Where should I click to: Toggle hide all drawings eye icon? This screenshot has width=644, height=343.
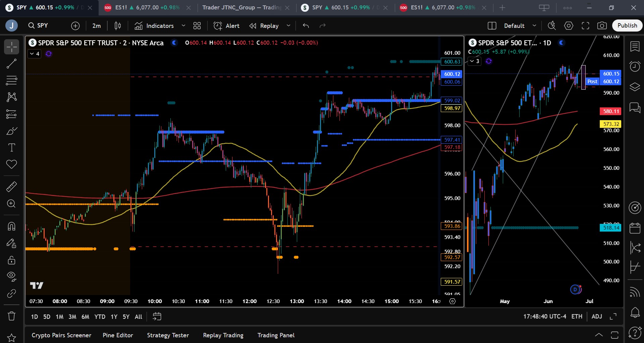tap(11, 277)
